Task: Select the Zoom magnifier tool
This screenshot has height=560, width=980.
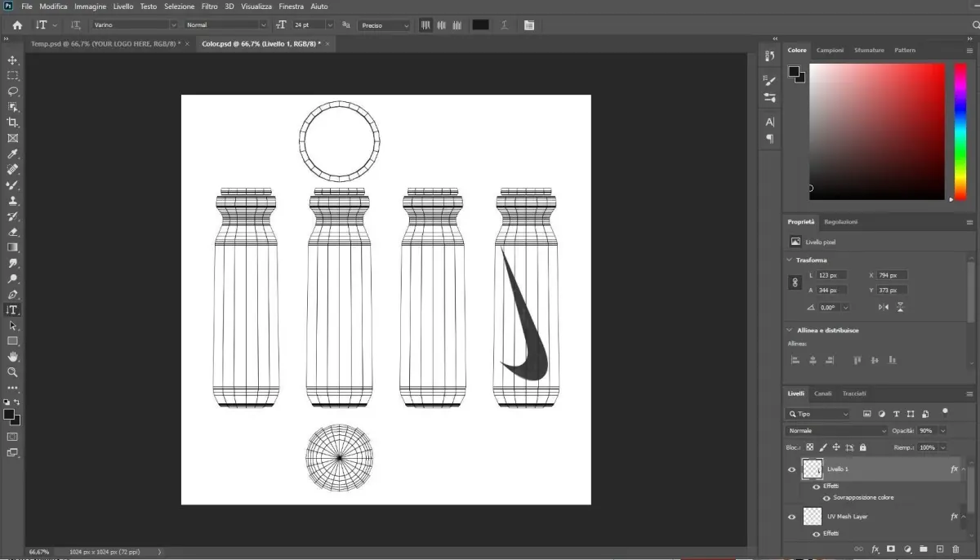Action: 12,372
